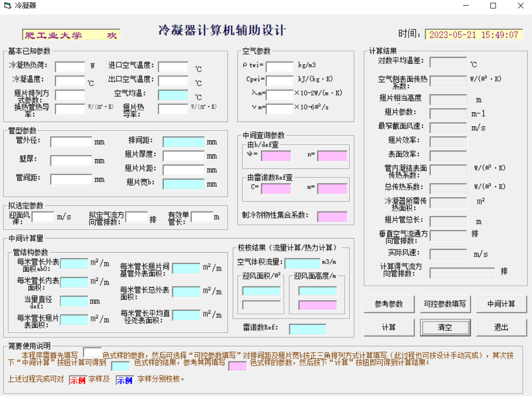Click the 计算 button
Viewport: 532px width, 396px height.
point(389,327)
